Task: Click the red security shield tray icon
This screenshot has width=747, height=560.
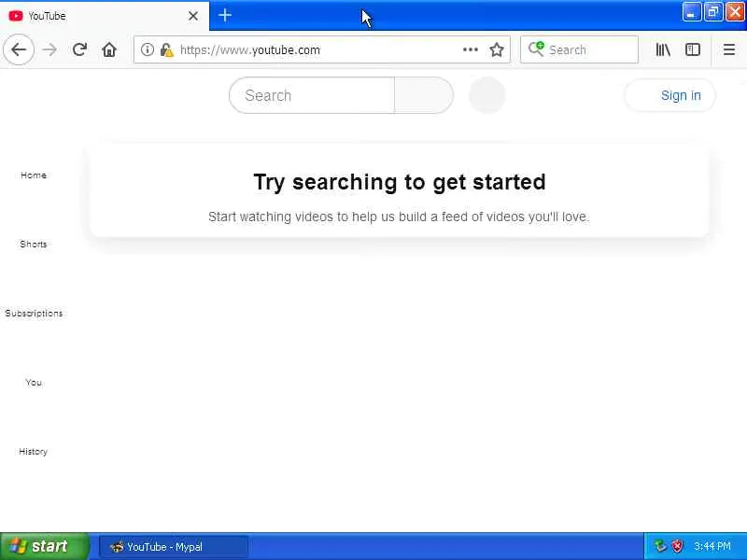Action: coord(677,546)
